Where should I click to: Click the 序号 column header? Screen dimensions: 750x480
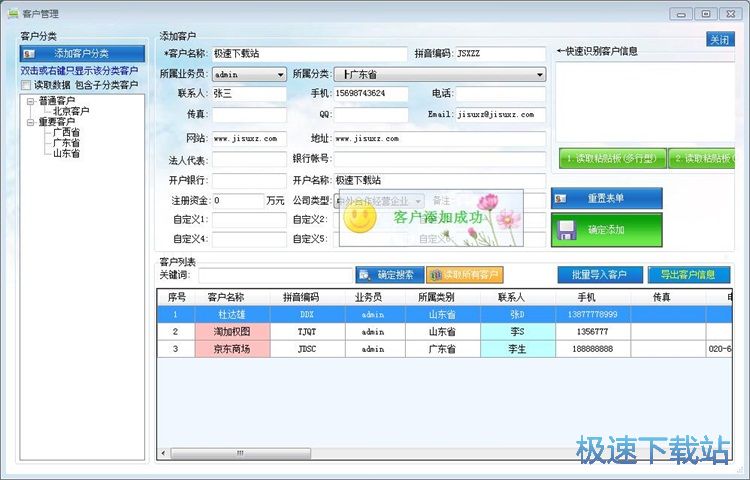176,297
